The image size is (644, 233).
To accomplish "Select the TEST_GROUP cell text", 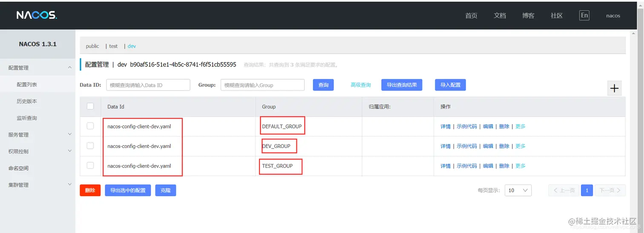I will (277, 166).
